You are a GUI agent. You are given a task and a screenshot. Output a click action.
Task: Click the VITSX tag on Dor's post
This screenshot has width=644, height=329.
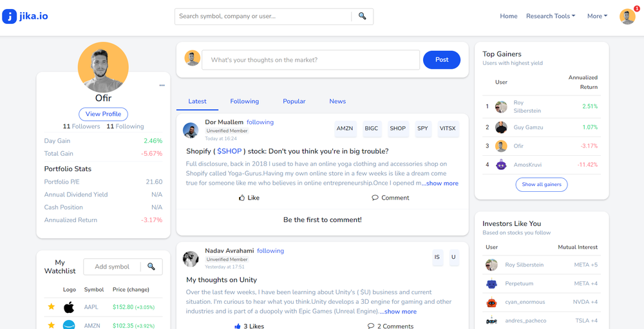click(448, 129)
